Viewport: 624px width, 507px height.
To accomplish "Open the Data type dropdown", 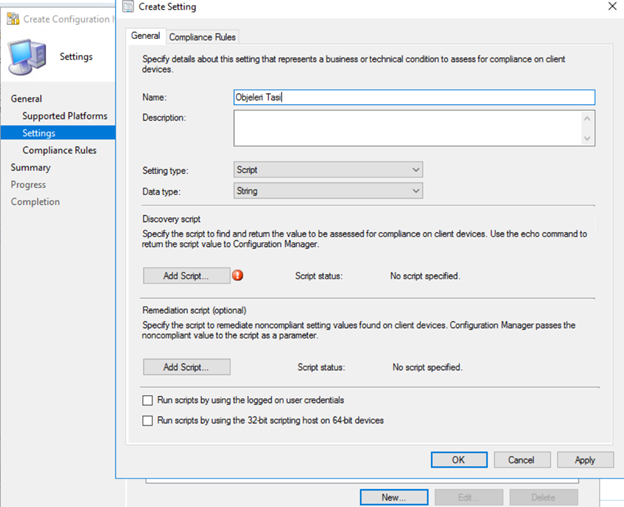I will (x=328, y=191).
